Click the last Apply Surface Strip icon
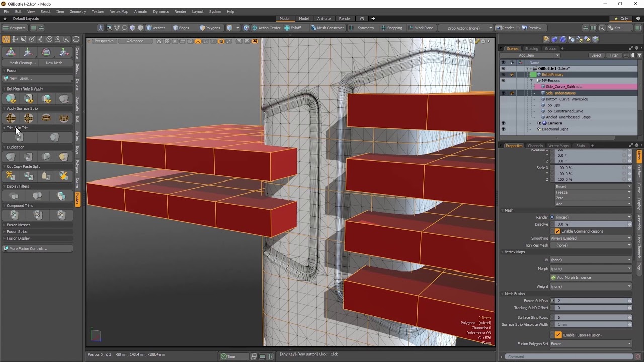 pyautogui.click(x=63, y=118)
